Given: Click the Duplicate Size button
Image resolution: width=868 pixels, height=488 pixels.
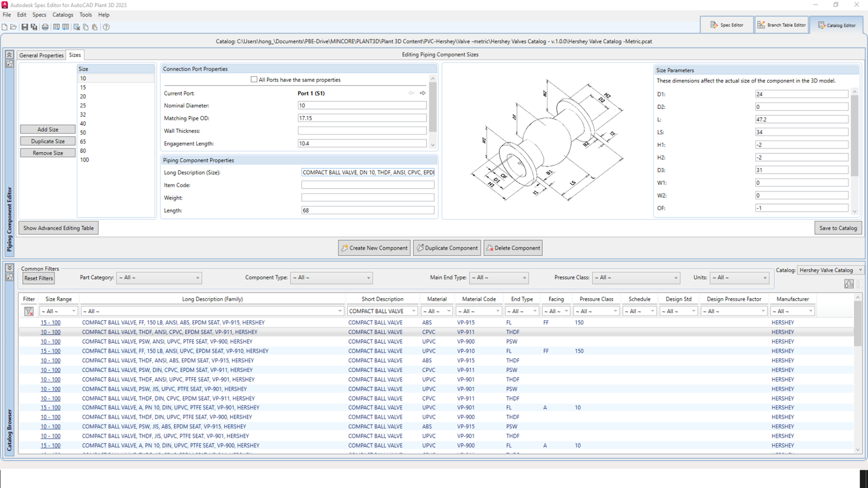Looking at the screenshot, I should point(48,142).
